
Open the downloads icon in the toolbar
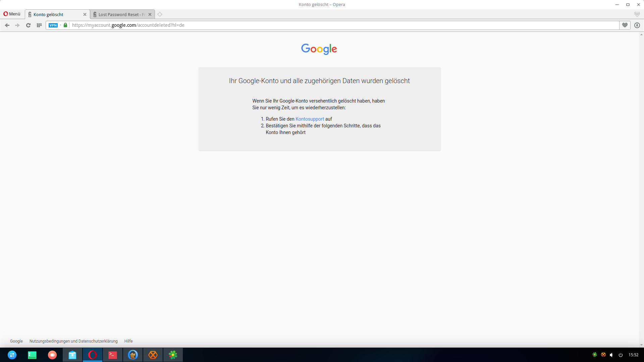coord(637,25)
